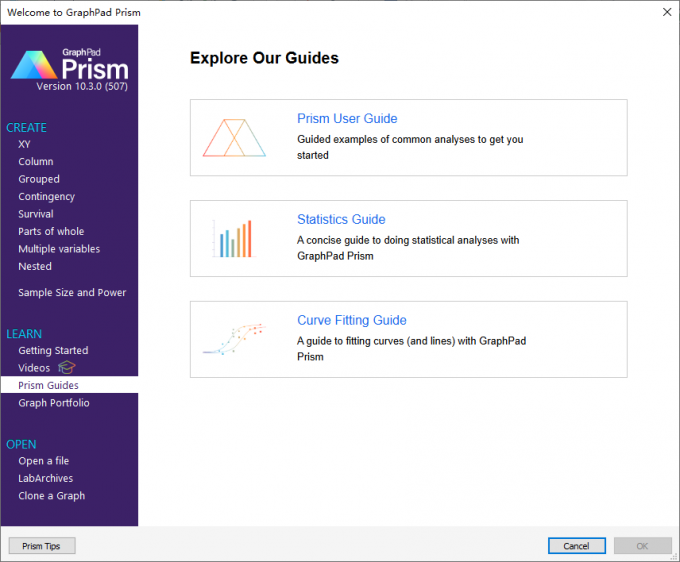Viewport: 680px width, 562px height.
Task: Open the Statistics Guide link
Action: tap(341, 219)
